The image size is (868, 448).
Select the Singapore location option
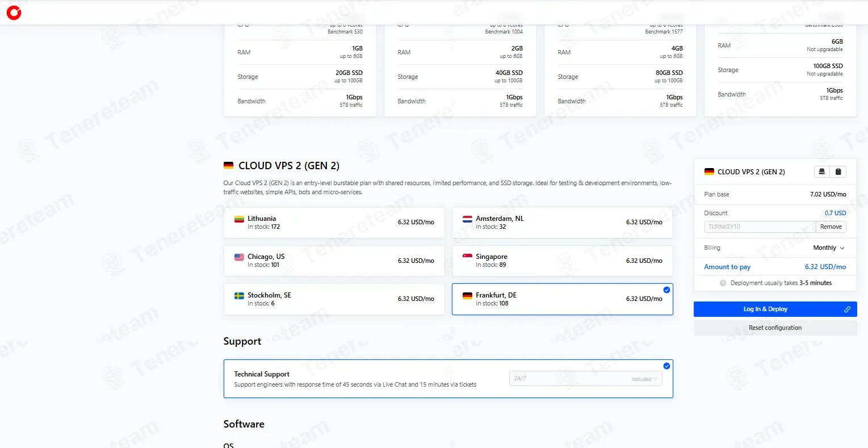(563, 261)
